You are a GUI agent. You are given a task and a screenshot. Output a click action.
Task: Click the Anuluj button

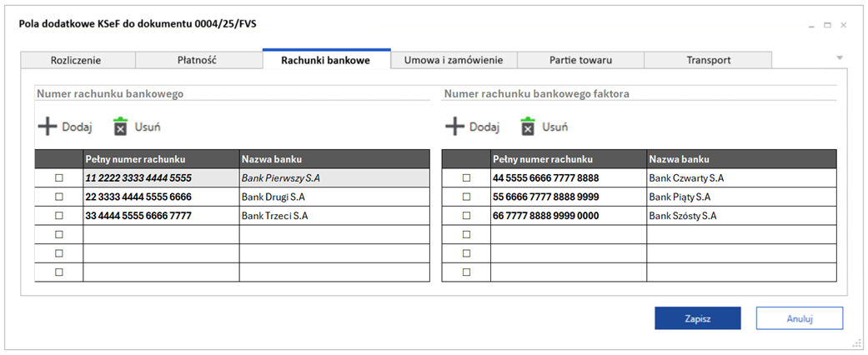coord(799,318)
